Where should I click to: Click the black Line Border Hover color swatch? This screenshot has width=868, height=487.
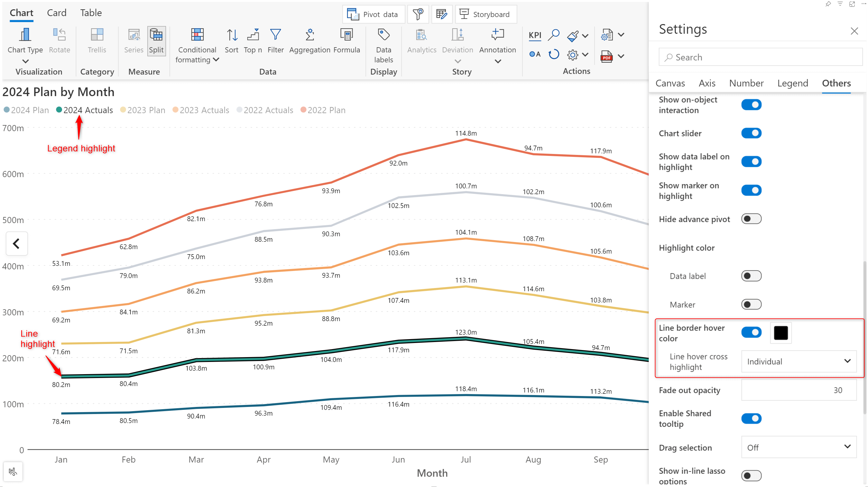click(x=781, y=333)
